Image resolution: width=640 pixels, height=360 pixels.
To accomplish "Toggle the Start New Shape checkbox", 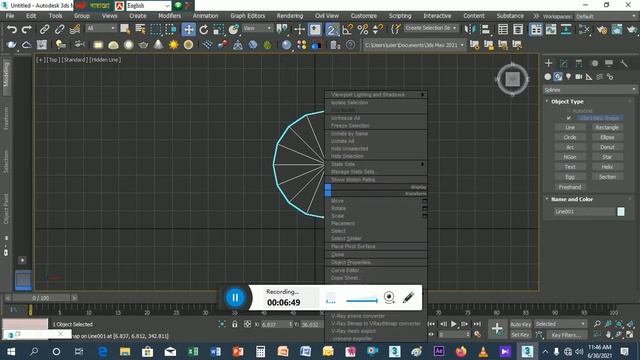I will click(x=569, y=118).
